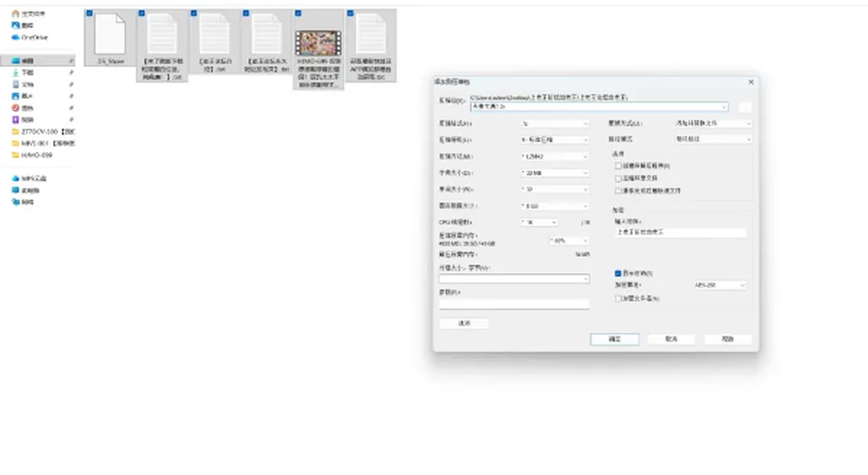Viewport: 868px width, 475px height.
Task: Click the Help button in archive dialog
Action: click(728, 338)
